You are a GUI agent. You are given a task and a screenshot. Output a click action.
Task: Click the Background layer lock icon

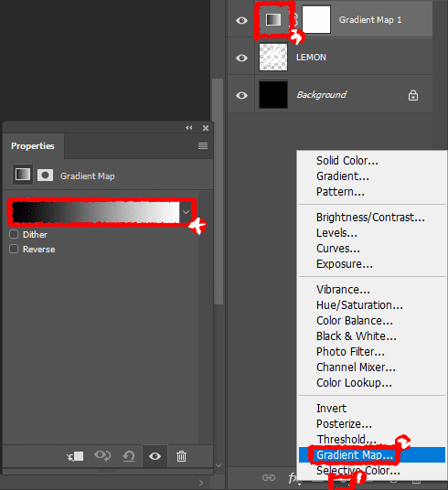(x=413, y=95)
